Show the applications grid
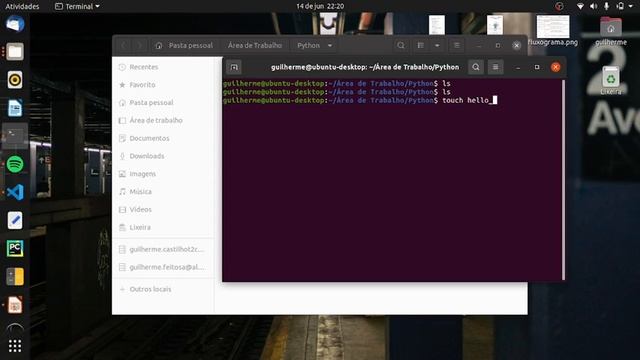 tap(15, 346)
